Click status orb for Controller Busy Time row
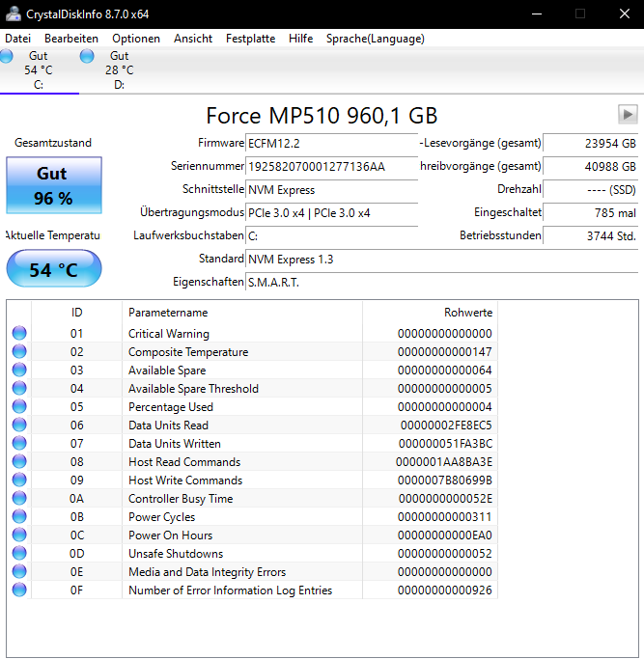Screen dimensions: 644x659 19,498
